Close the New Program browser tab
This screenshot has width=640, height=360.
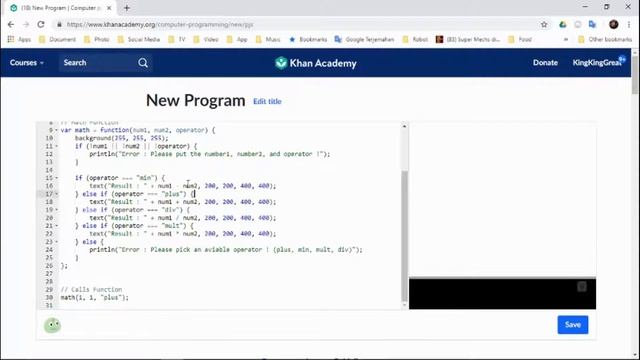(109, 8)
